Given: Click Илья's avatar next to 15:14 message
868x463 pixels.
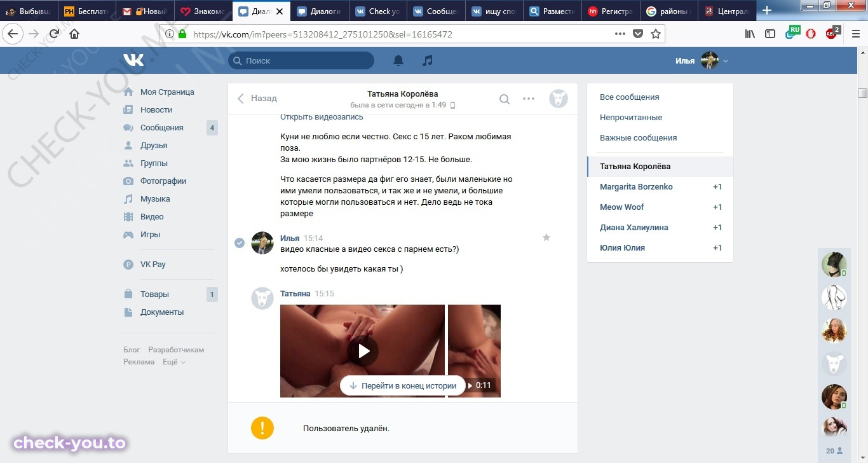Looking at the screenshot, I should 262,243.
